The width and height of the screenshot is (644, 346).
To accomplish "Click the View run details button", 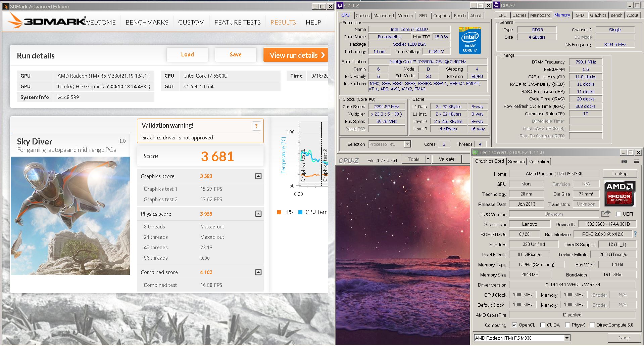I will tap(296, 55).
